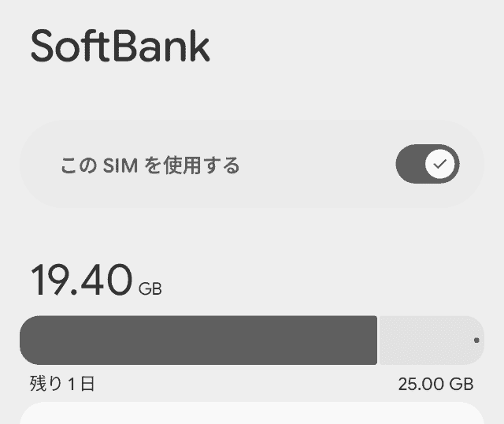
Task: Click the dark used portion of the data bar
Action: tap(197, 340)
